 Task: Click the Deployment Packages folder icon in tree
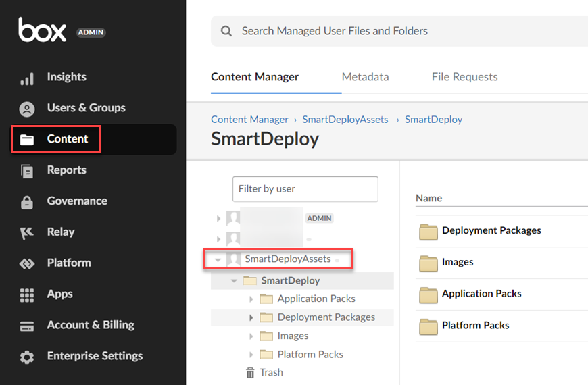tap(266, 317)
